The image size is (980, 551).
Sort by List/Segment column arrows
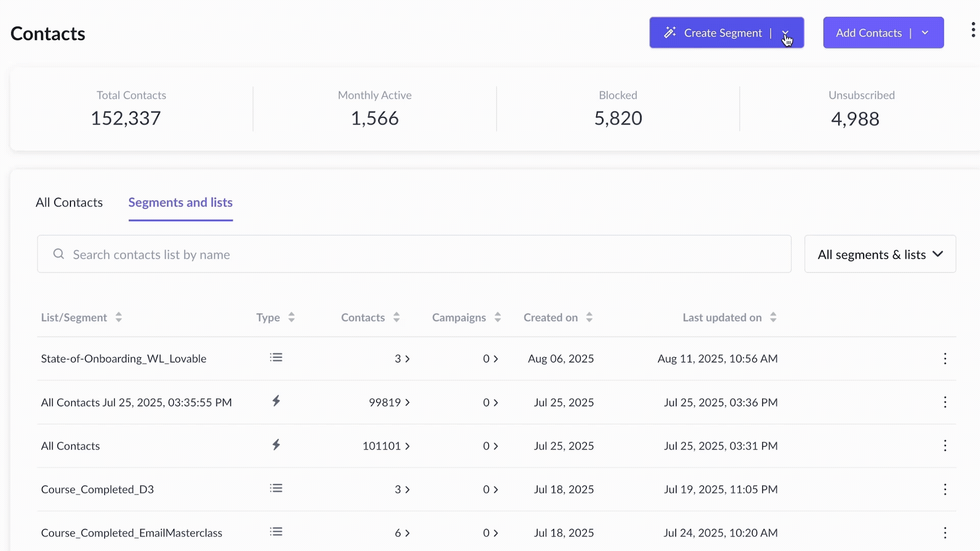(118, 317)
